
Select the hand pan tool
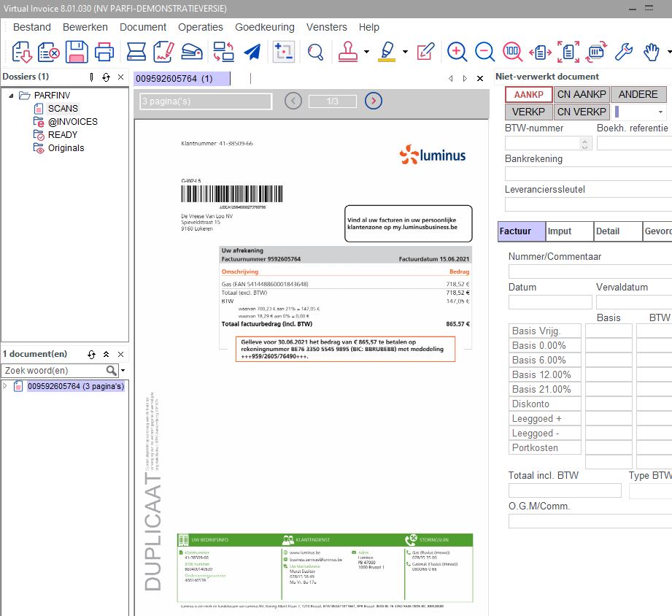[652, 52]
